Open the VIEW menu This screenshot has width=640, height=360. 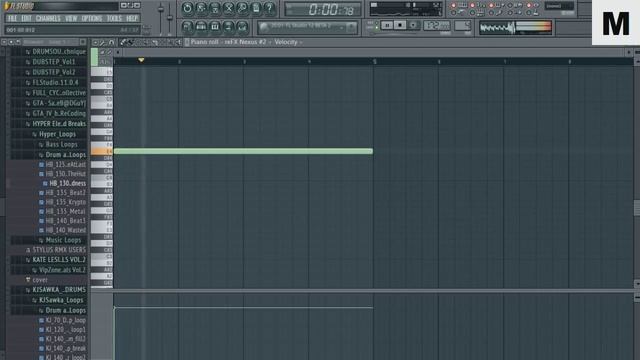[x=71, y=18]
